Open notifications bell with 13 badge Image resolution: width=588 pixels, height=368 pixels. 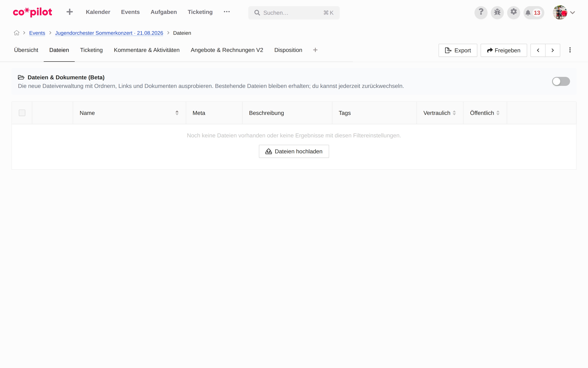(533, 12)
